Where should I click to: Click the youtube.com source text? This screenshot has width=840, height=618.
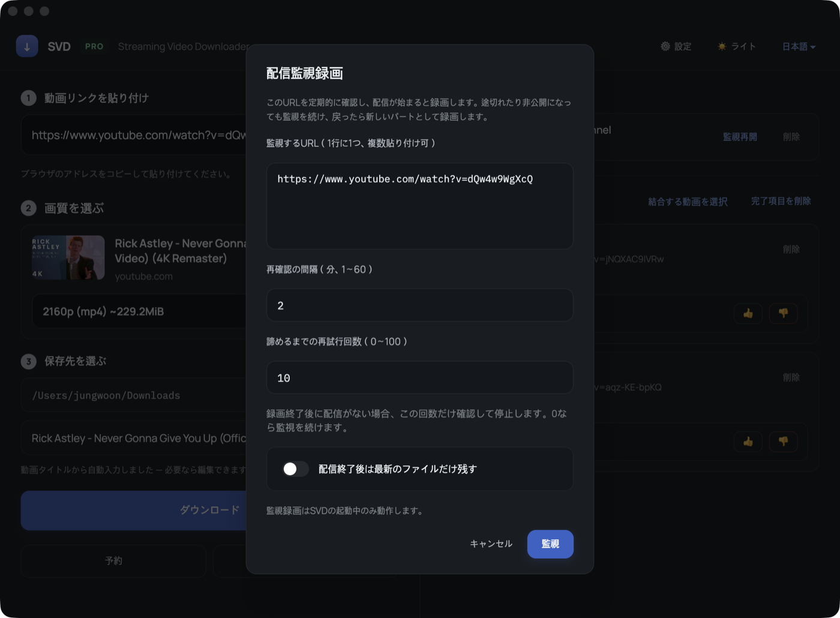pyautogui.click(x=144, y=277)
